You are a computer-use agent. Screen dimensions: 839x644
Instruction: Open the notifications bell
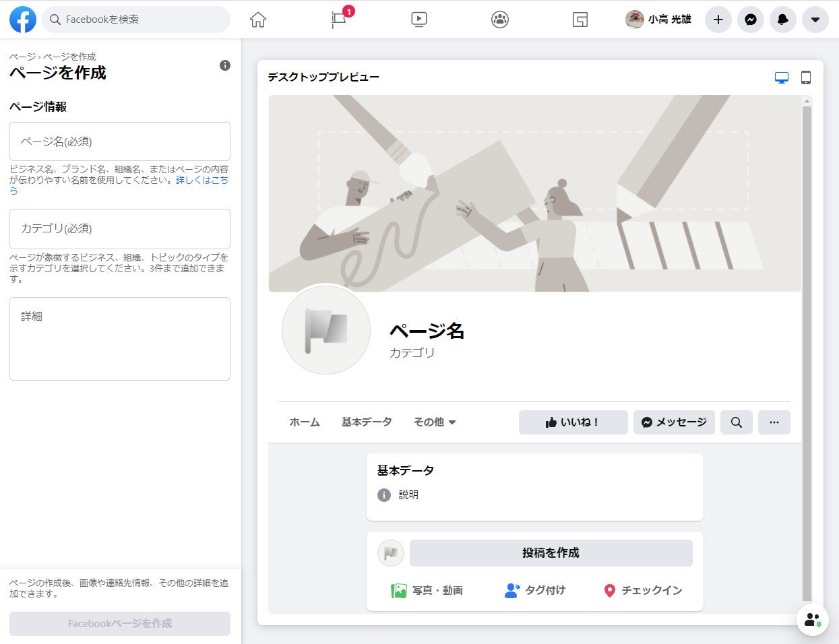coord(783,20)
